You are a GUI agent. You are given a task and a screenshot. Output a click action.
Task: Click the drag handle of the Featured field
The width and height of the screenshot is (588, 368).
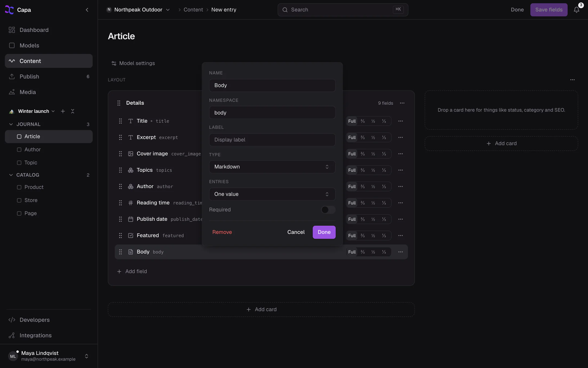coord(120,236)
